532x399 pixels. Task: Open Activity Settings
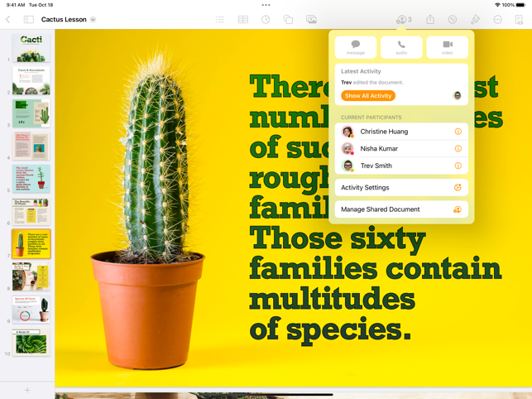(x=401, y=188)
